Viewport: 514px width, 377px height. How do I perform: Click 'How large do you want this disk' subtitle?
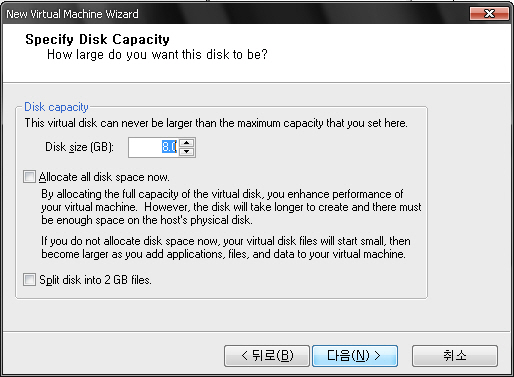pyautogui.click(x=157, y=55)
